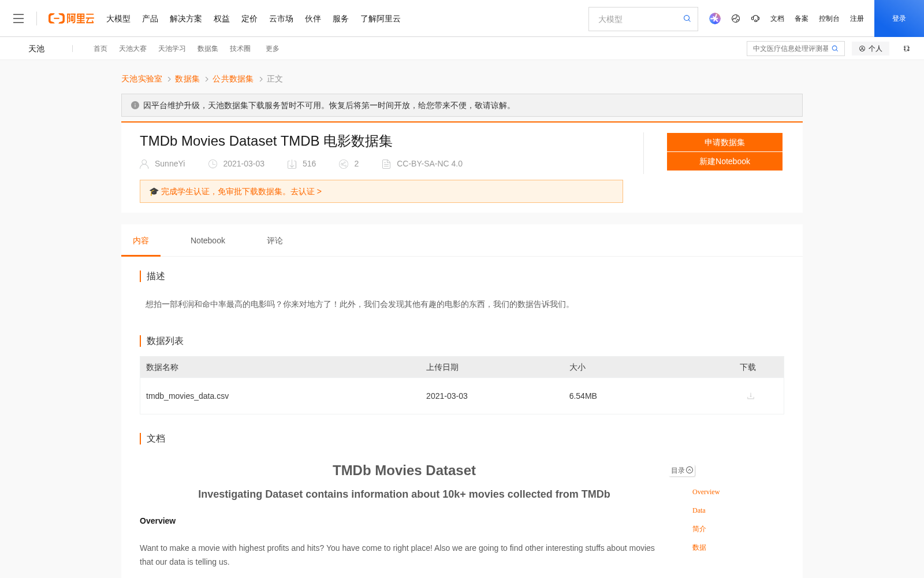Click the author avatar icon beside SunneYi
This screenshot has width=924, height=578.
point(144,164)
